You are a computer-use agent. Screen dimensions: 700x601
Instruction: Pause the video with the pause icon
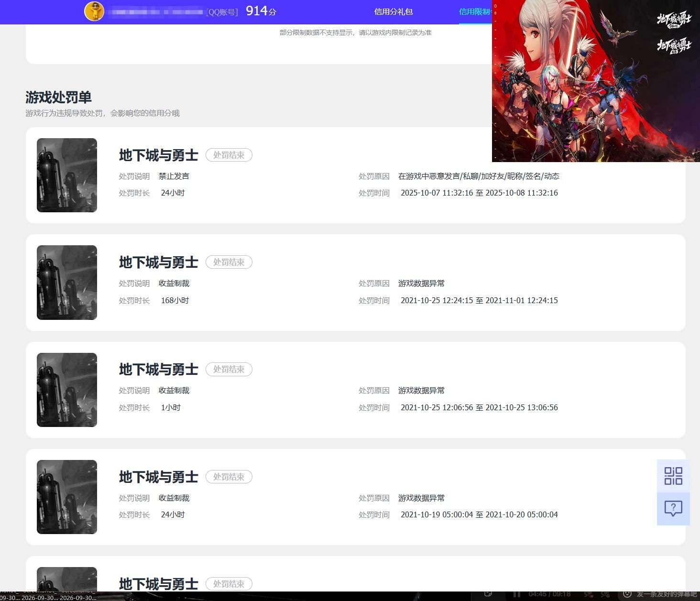[517, 594]
